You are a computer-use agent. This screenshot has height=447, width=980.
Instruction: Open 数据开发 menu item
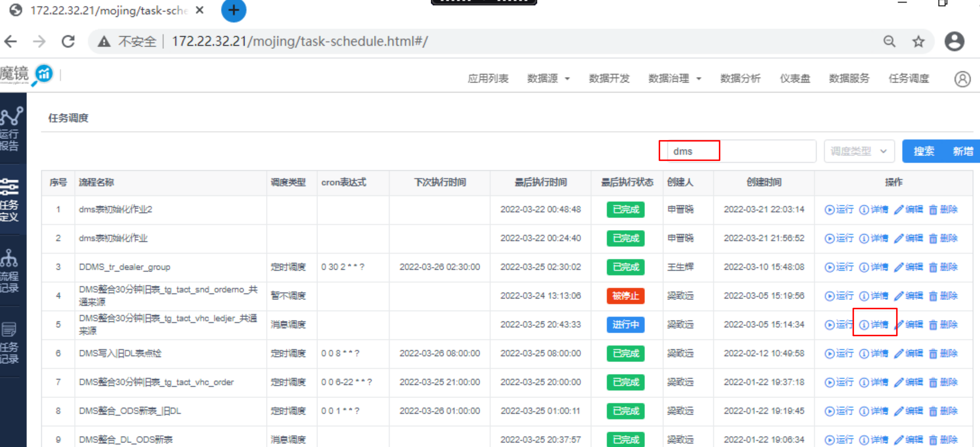(609, 79)
